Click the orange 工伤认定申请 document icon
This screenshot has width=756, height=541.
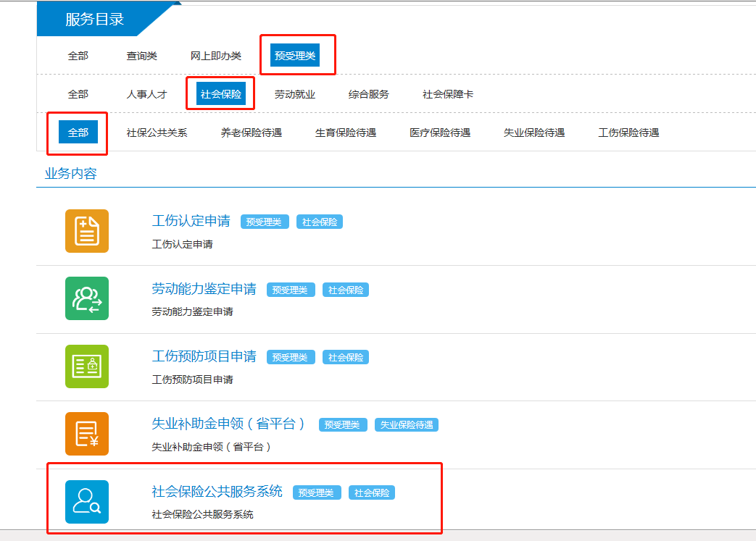click(87, 230)
